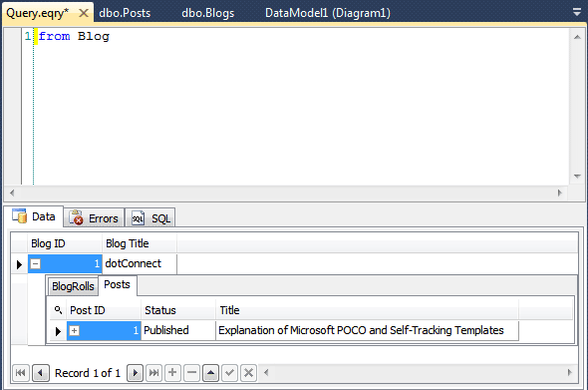588x390 pixels.
Task: Select the Post row indicator arrow
Action: [x=58, y=331]
